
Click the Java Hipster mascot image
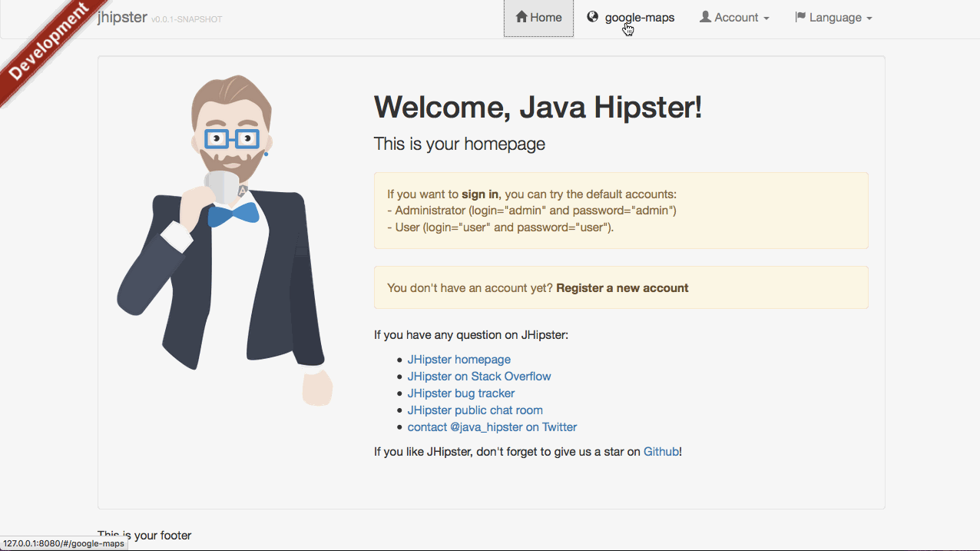(225, 241)
